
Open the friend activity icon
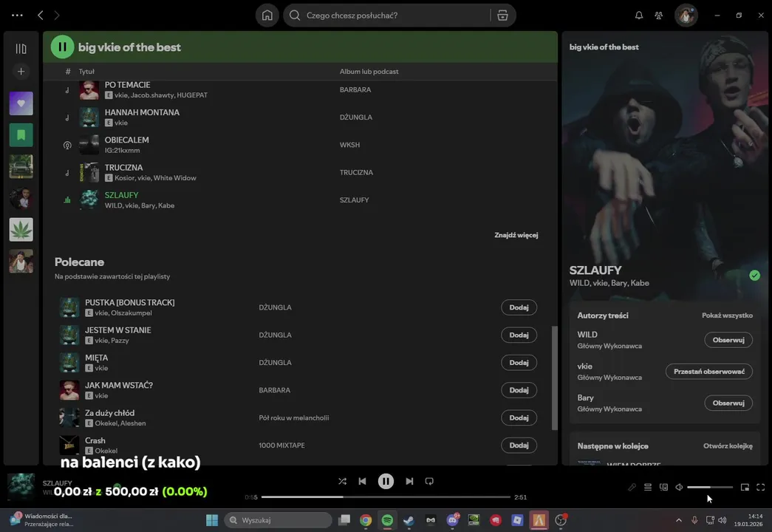coord(659,16)
